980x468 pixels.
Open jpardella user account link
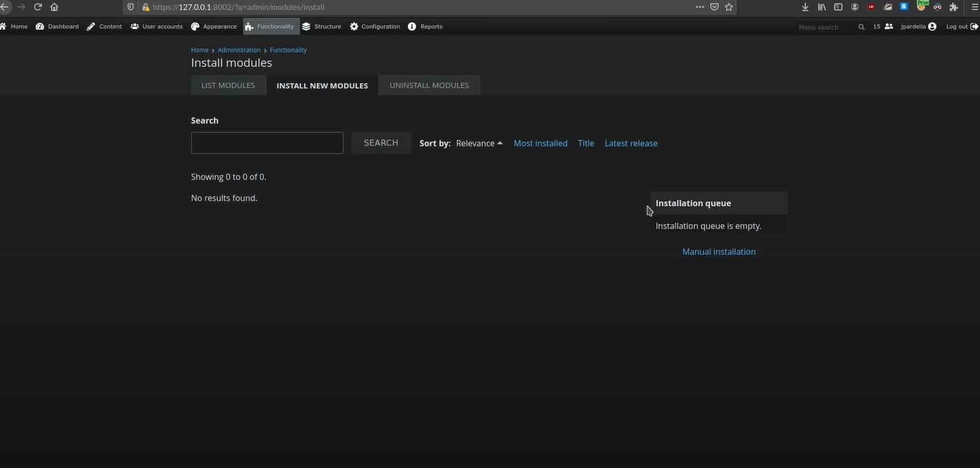coord(919,26)
